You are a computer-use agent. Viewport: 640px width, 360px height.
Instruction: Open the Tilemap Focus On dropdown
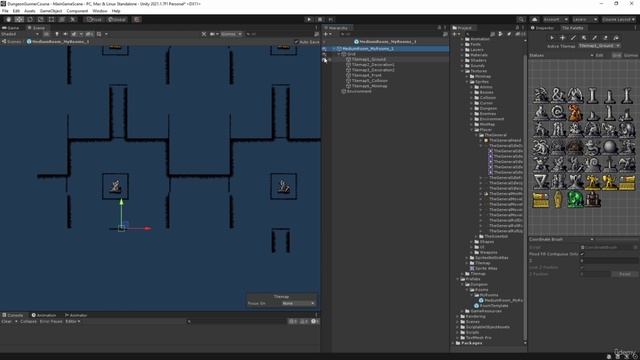tap(299, 304)
